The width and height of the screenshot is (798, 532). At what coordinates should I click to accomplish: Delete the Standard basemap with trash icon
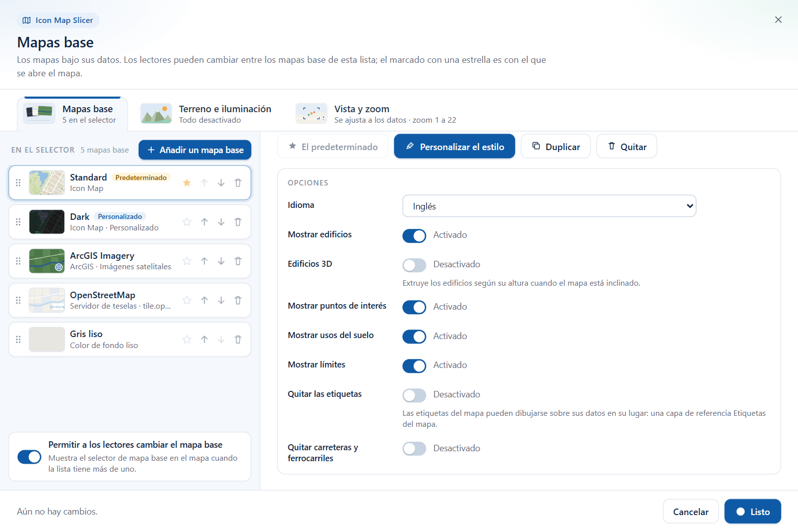click(x=238, y=183)
